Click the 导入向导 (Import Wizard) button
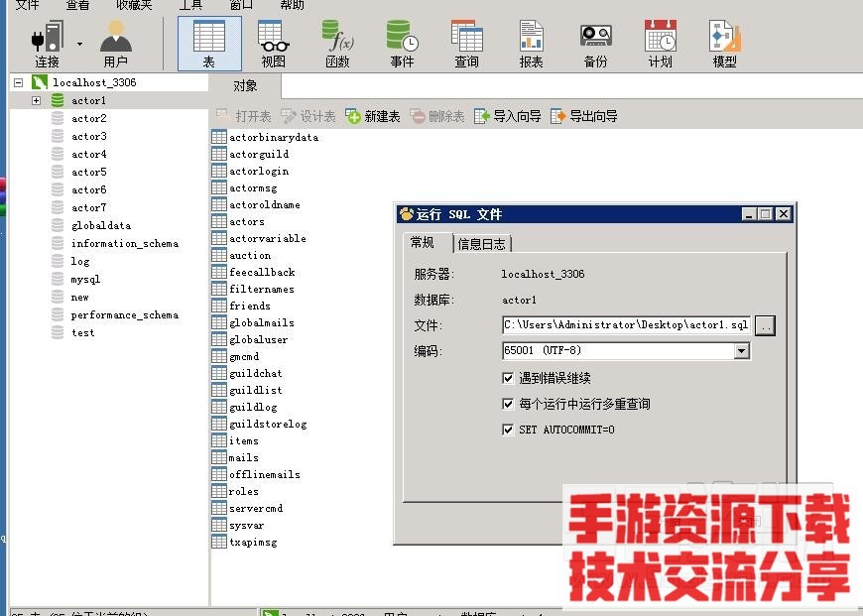The height and width of the screenshot is (616, 863). pyautogui.click(x=507, y=116)
